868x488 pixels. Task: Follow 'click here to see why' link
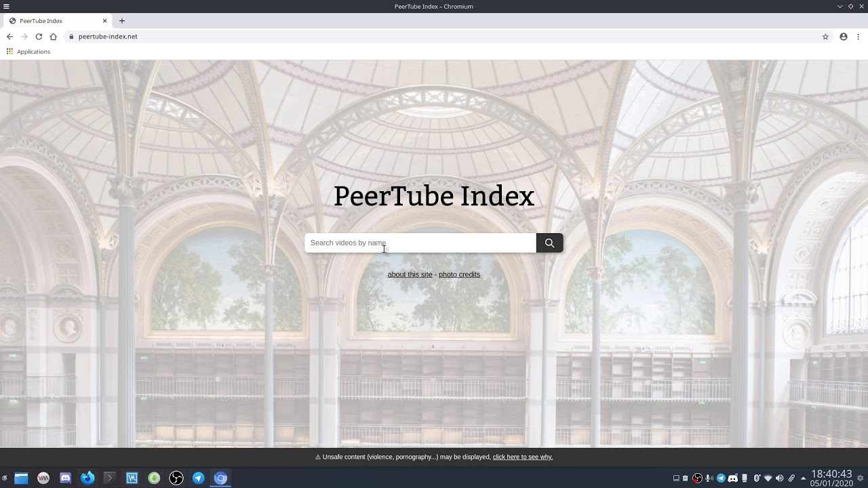[x=522, y=457]
